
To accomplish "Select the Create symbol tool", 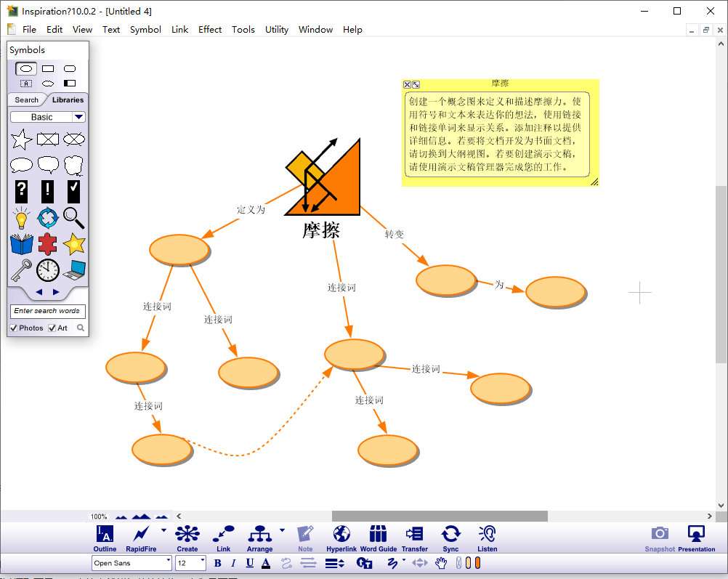I will (x=187, y=535).
